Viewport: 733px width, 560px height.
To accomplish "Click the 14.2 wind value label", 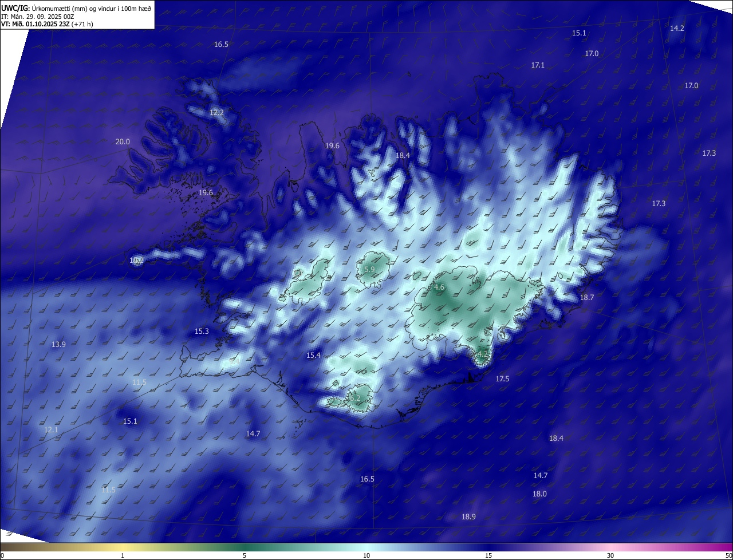I will 677,28.
